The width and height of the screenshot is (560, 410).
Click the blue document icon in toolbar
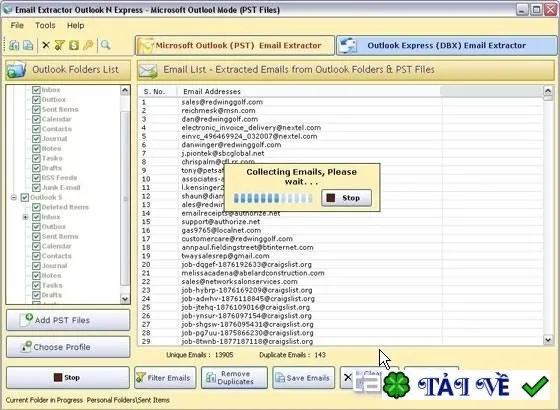point(28,45)
